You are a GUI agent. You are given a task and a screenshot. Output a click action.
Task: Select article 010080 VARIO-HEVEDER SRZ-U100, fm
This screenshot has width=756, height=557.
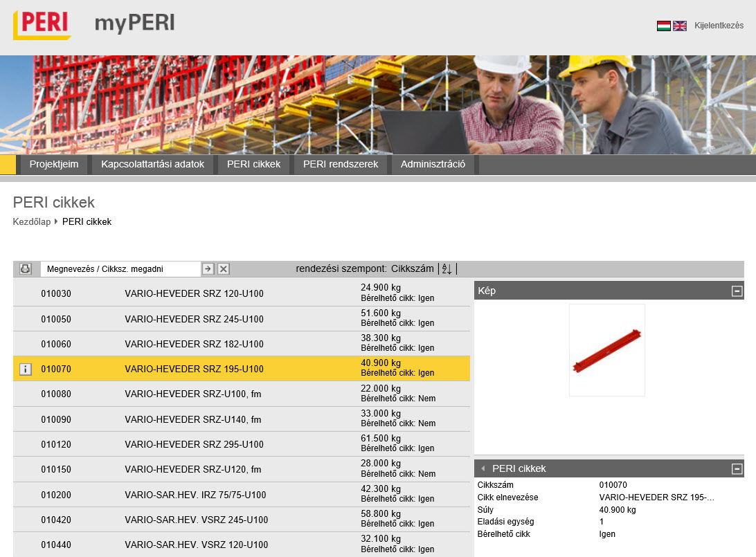point(242,394)
